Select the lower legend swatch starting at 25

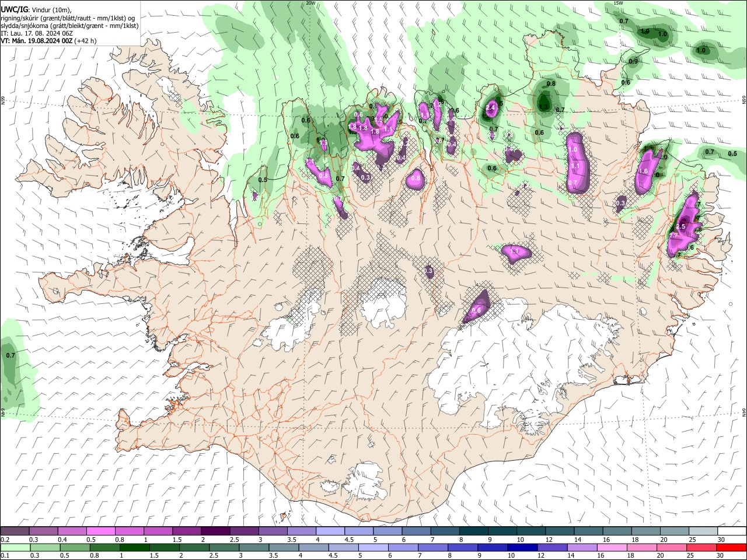pyautogui.click(x=701, y=548)
